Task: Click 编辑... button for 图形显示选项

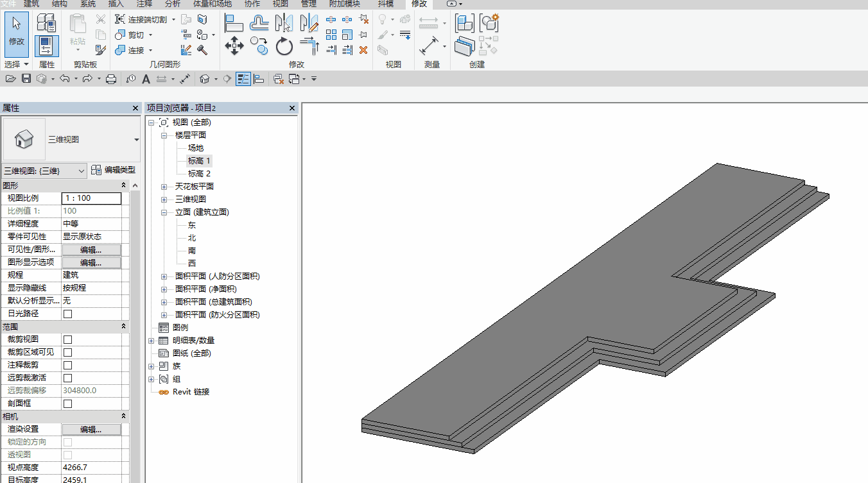Action: click(x=91, y=262)
